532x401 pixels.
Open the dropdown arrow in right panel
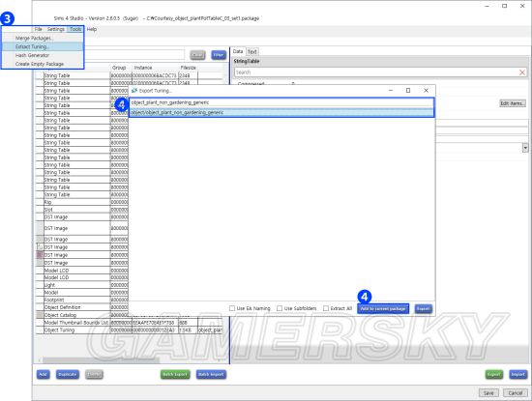tap(525, 148)
